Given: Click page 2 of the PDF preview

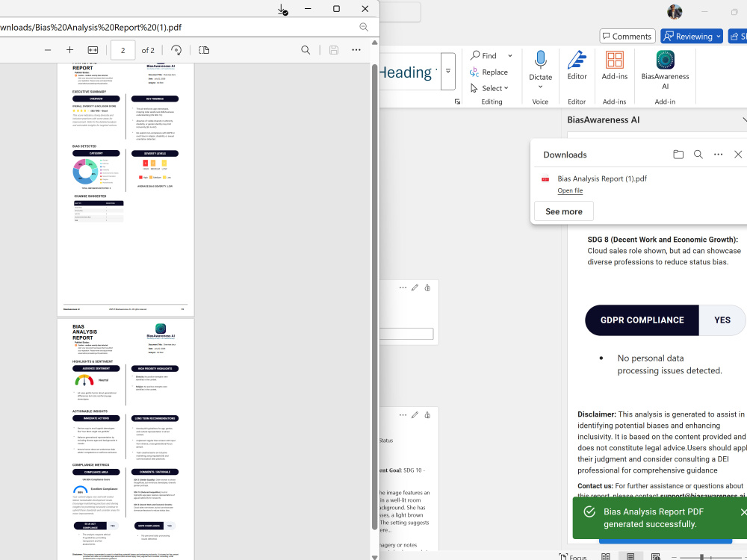Looking at the screenshot, I should click(125, 439).
